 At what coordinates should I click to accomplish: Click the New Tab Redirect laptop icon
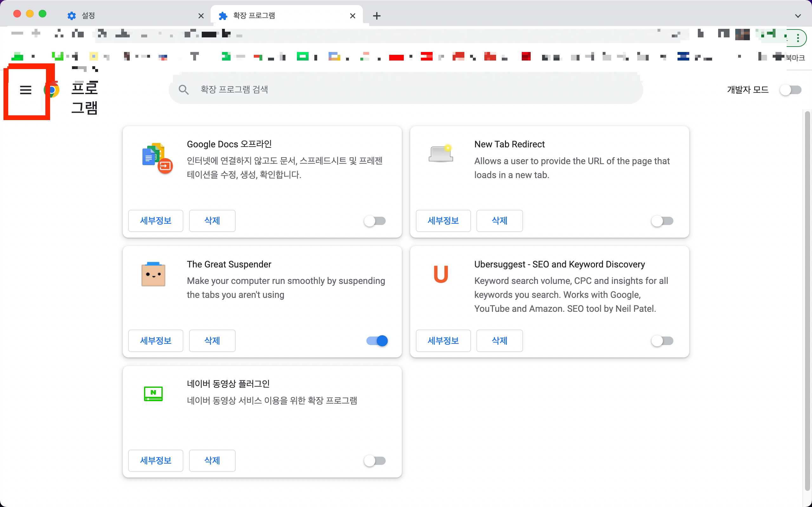click(x=441, y=154)
